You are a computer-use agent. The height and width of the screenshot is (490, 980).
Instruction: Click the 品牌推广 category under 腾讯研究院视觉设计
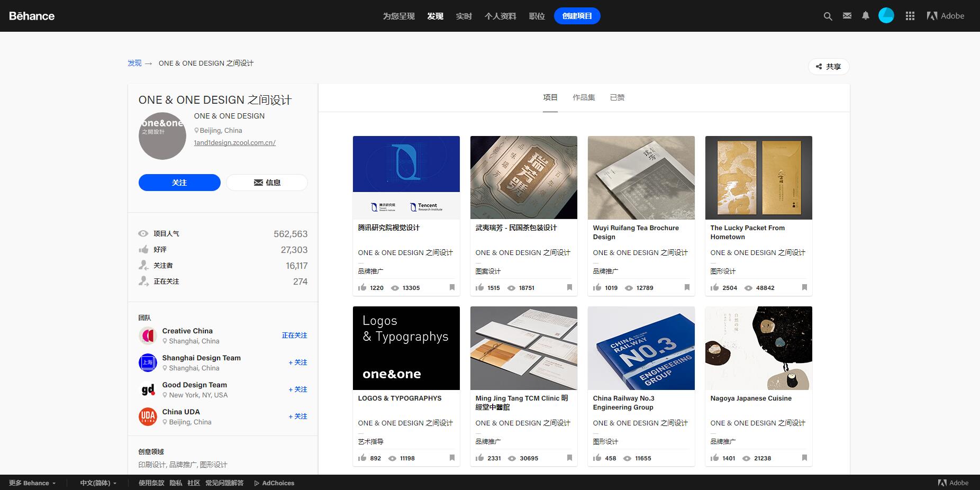point(370,271)
